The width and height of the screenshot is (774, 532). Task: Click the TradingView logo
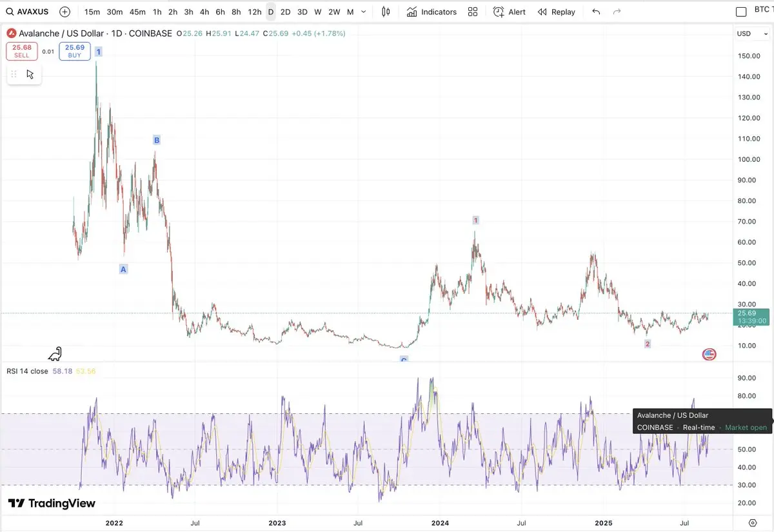point(52,504)
